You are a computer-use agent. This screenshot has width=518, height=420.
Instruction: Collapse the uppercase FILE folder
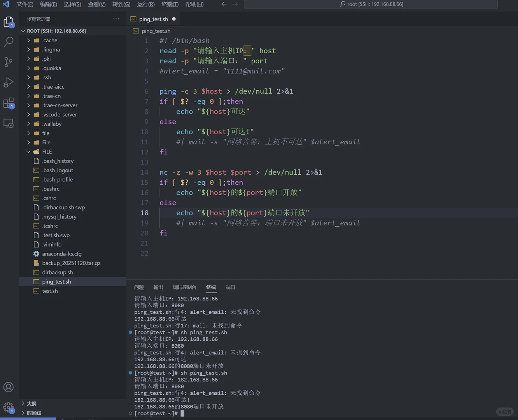[72, 152]
